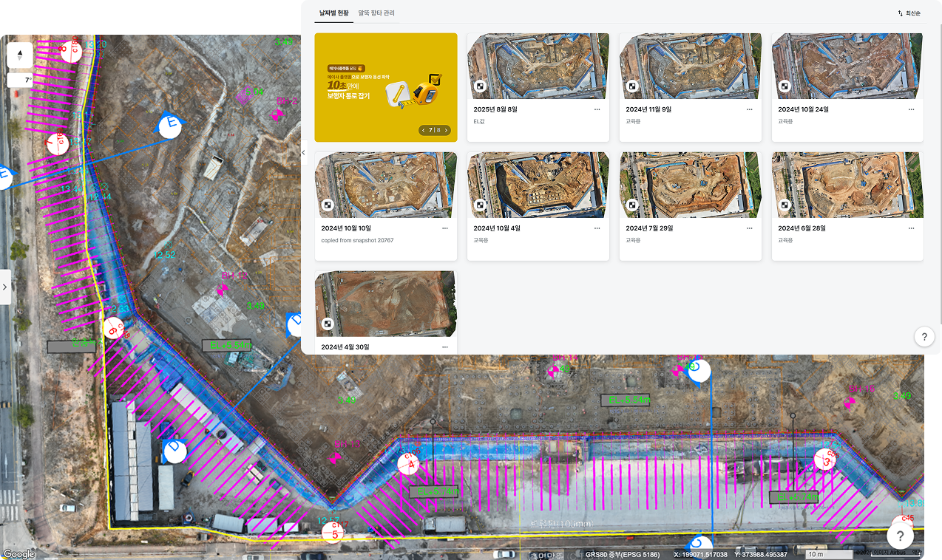The image size is (942, 560).
Task: Open more options for 2025년 8월 8일
Action: 597,109
